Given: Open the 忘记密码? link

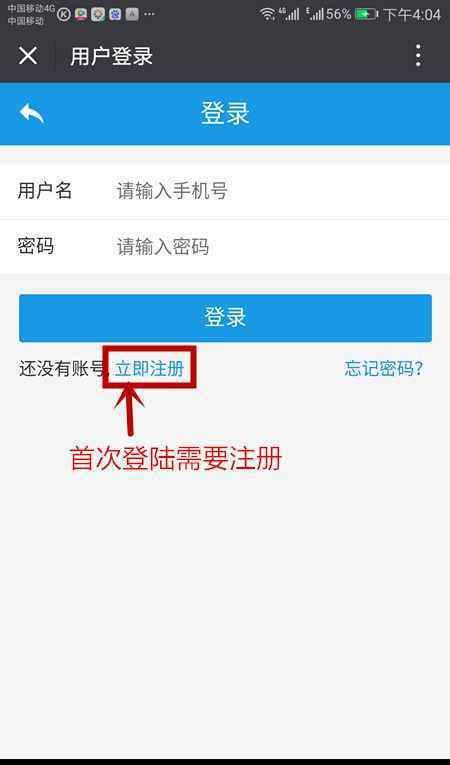Looking at the screenshot, I should click(x=384, y=369).
